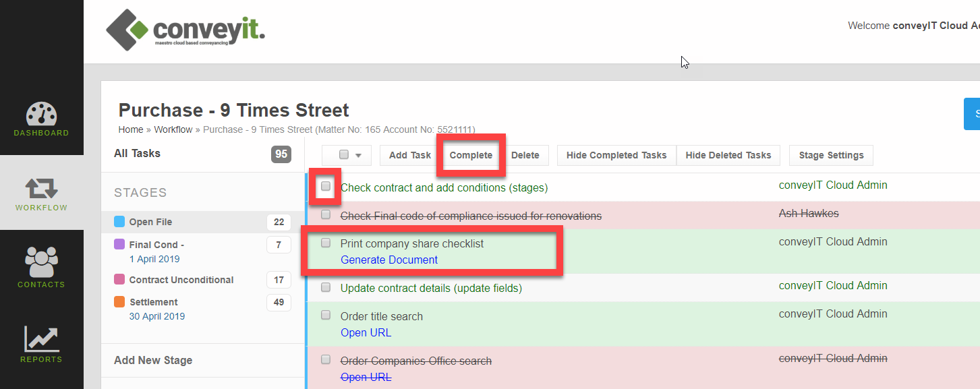Tick checkbox for Order title search

[x=326, y=315]
